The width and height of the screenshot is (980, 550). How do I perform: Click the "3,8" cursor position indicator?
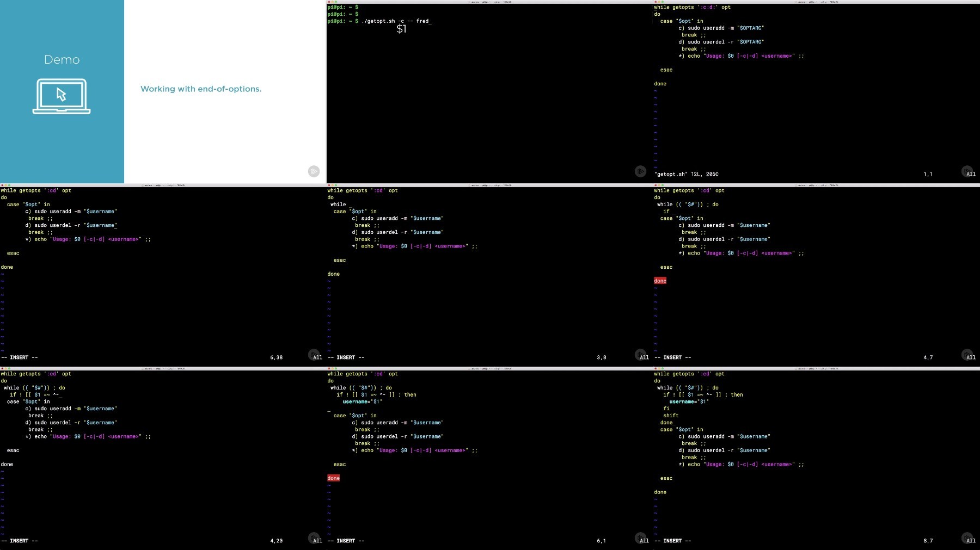(x=601, y=357)
